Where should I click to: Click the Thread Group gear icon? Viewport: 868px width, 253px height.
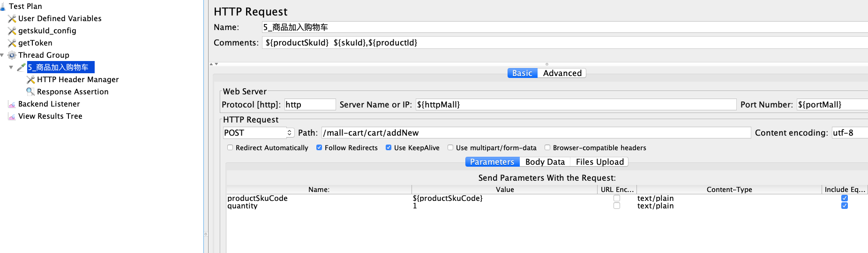12,55
